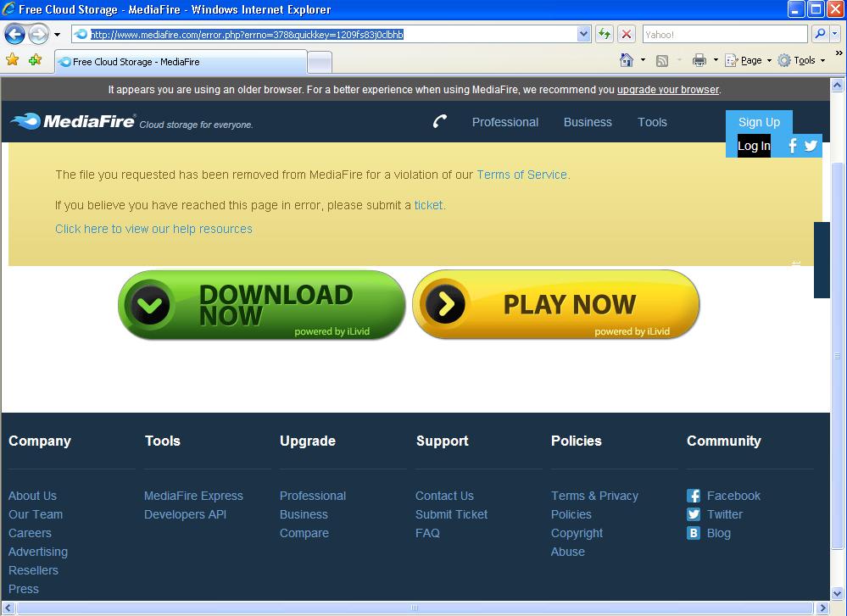Open the Our Team footer link

coord(36,514)
